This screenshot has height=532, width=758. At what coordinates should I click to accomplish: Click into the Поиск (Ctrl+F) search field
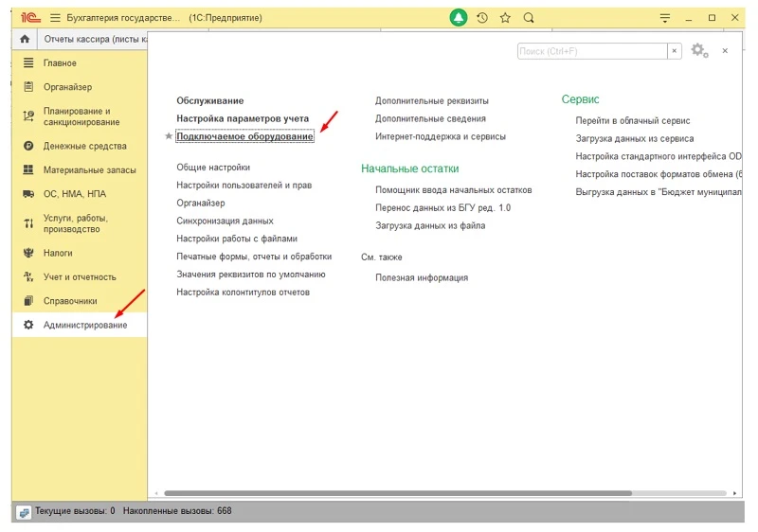coord(592,51)
